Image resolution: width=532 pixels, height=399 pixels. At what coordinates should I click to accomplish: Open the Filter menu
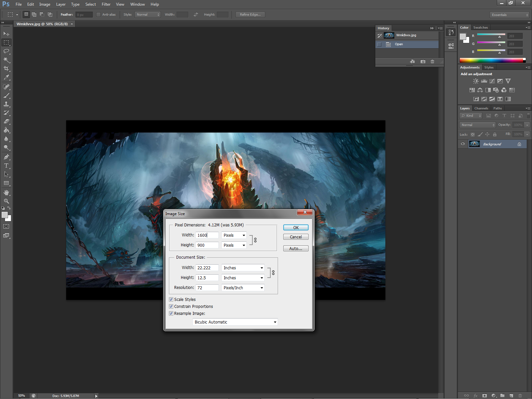[x=106, y=4]
